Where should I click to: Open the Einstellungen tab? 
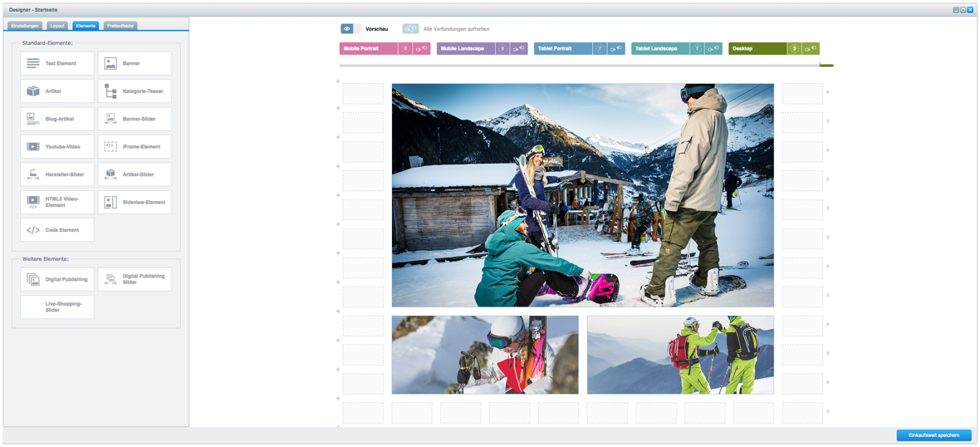pyautogui.click(x=25, y=26)
